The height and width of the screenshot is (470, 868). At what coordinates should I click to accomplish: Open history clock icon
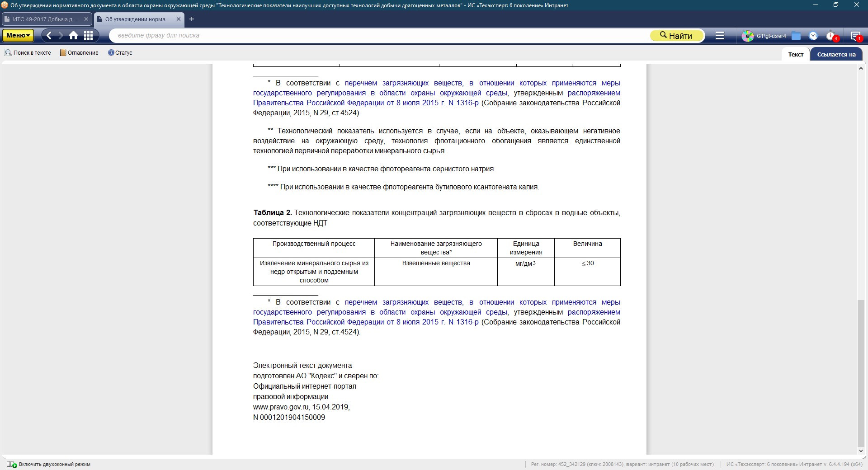[x=813, y=36]
